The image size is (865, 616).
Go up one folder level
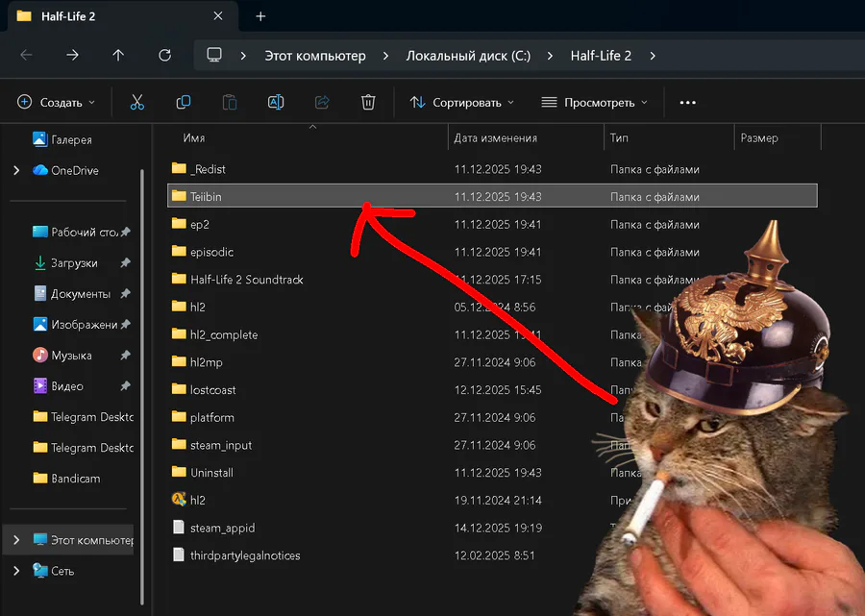[x=118, y=55]
